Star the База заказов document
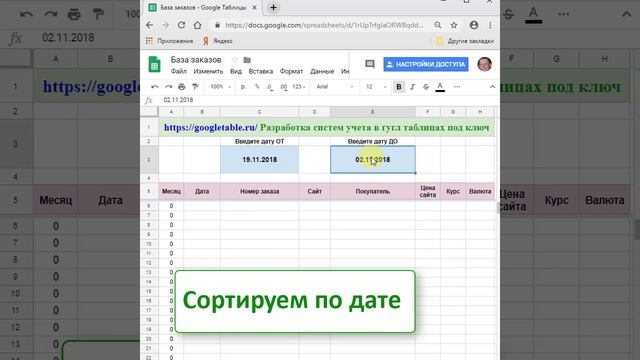Image resolution: width=640 pixels, height=360 pixels. [235, 60]
